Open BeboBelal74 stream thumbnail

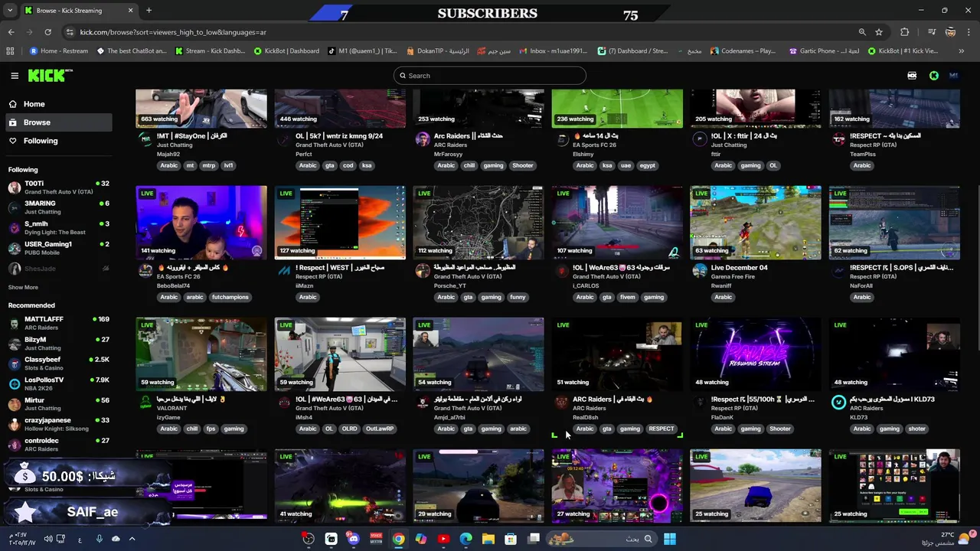click(x=201, y=223)
